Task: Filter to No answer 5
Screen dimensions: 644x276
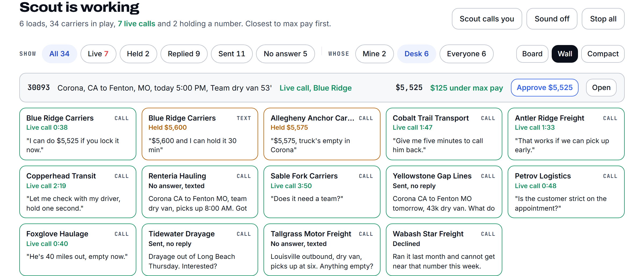Action: tap(286, 54)
